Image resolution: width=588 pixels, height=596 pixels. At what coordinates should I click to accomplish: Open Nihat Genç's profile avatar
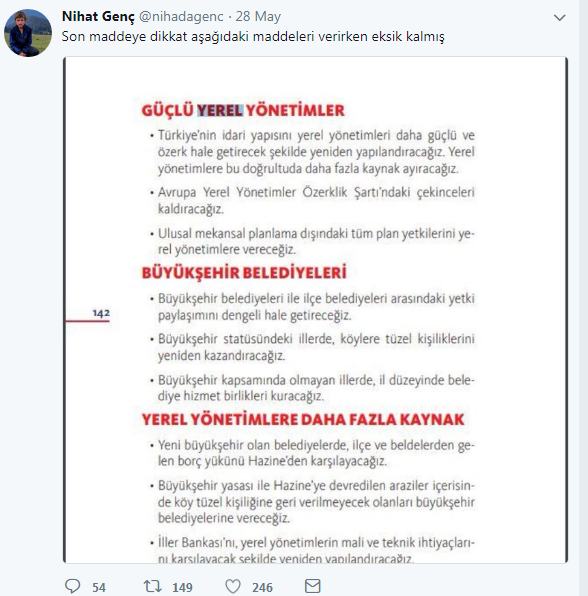tap(28, 33)
